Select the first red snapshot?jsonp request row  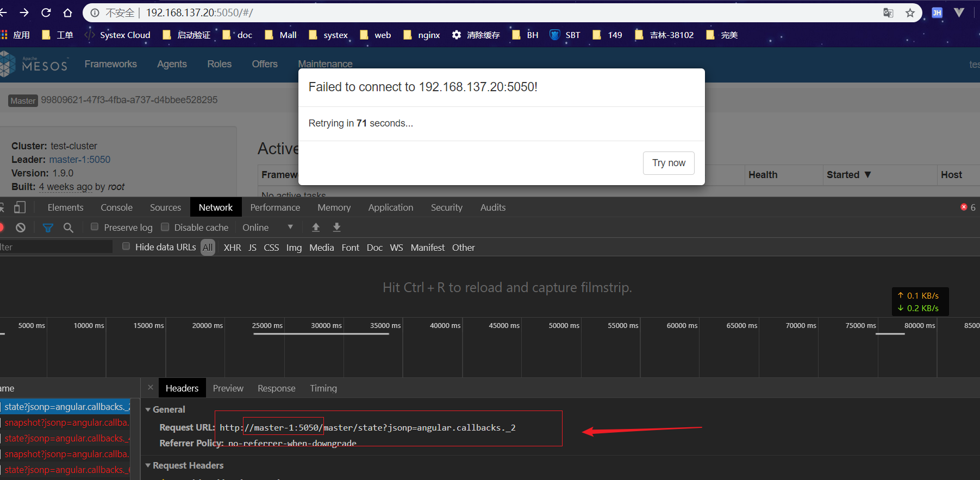[65, 422]
